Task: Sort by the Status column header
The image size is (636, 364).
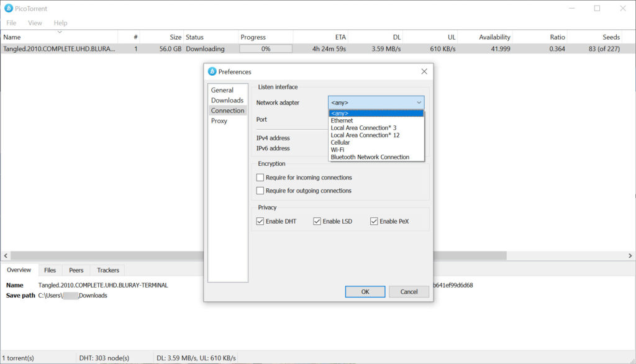Action: (x=211, y=37)
